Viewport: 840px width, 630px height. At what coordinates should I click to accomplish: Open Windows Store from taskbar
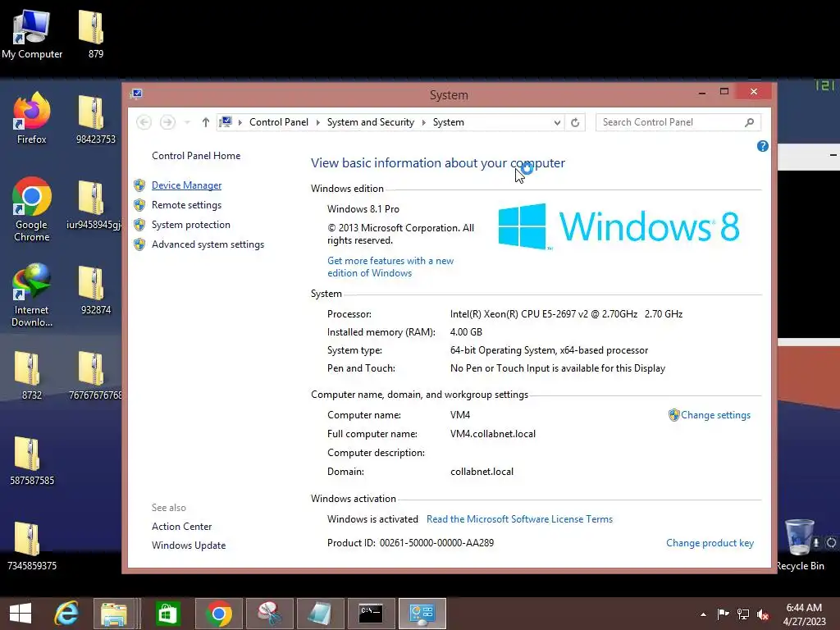point(167,614)
